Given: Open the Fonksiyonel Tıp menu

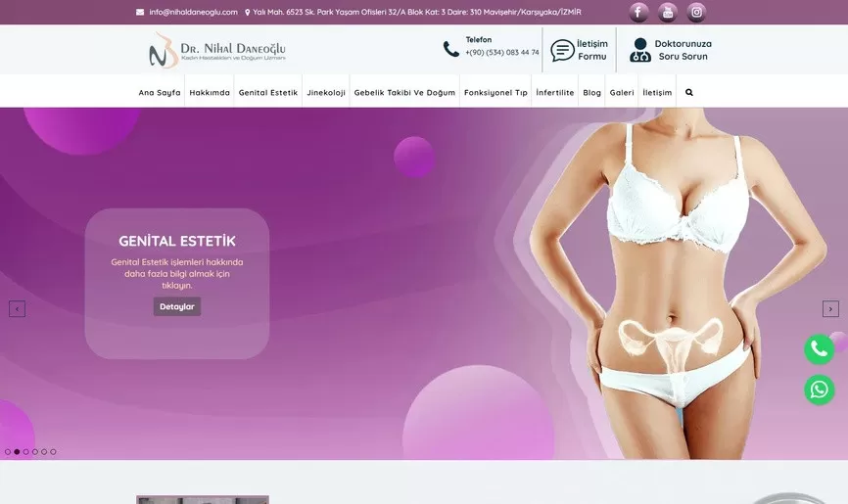Looking at the screenshot, I should (495, 92).
